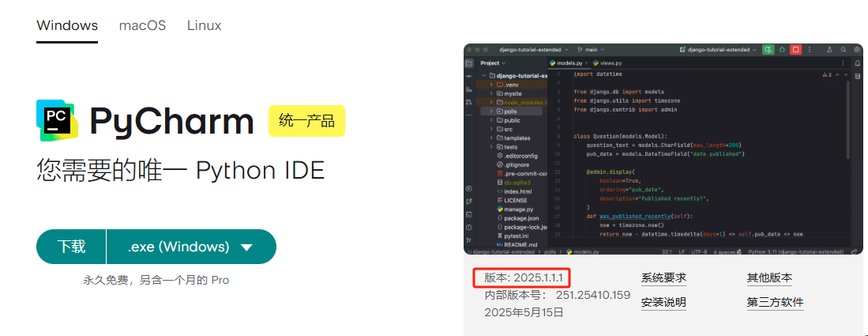Switch to the macOS tab
The image size is (868, 336).
(x=142, y=25)
